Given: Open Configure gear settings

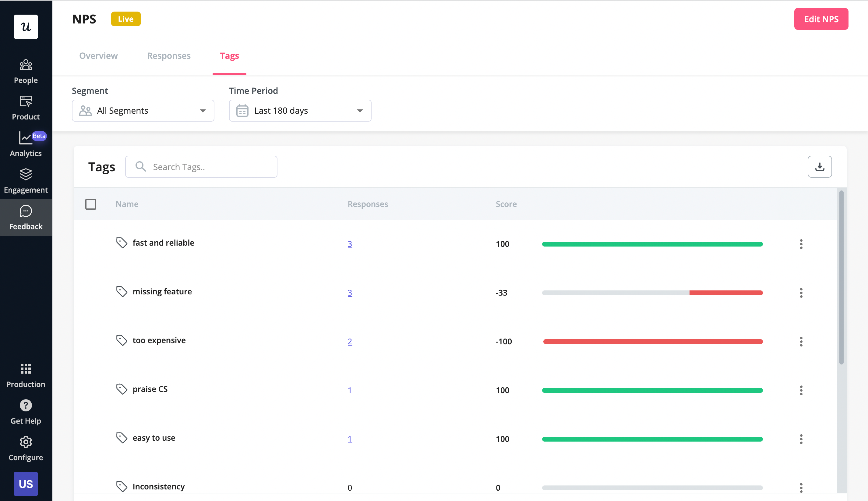Looking at the screenshot, I should (x=26, y=442).
